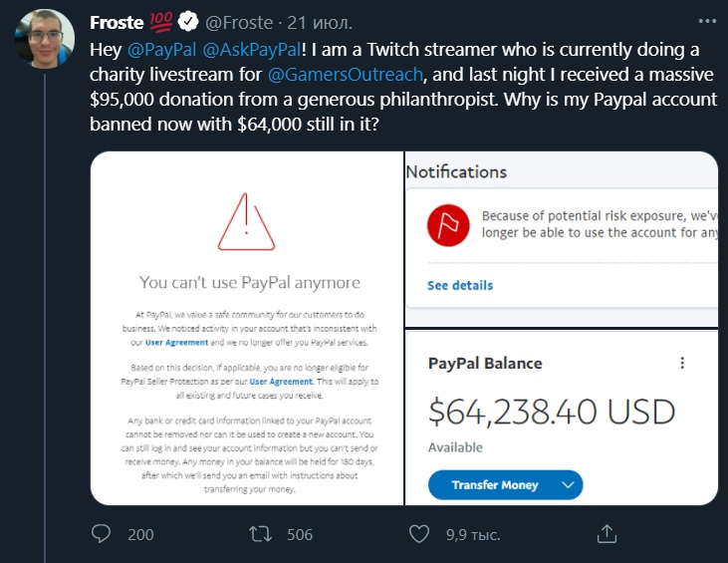Open the @PayPal mention link
Image resolution: width=728 pixels, height=563 pixels.
161,50
